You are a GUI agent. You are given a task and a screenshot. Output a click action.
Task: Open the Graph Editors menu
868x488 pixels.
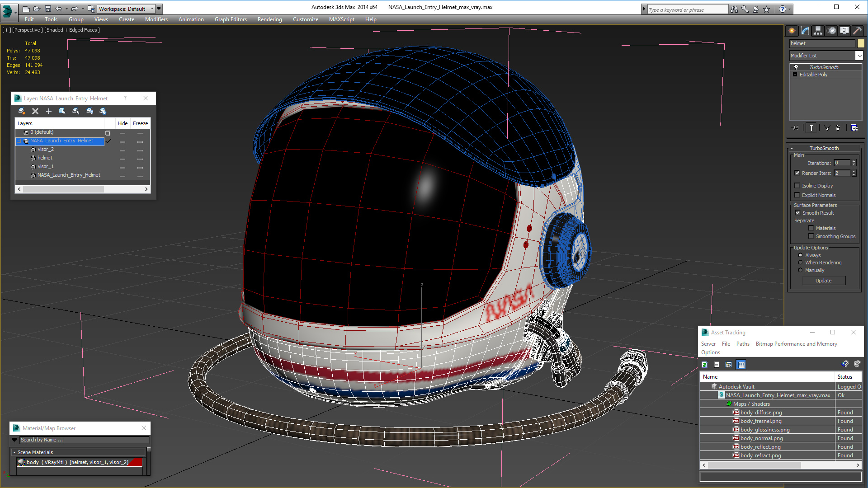[x=231, y=19]
